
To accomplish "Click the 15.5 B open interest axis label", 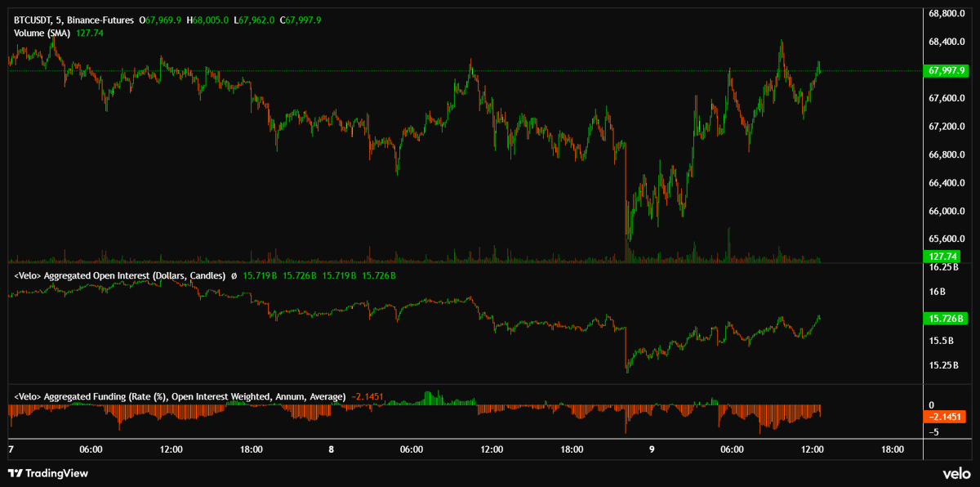I will [x=941, y=341].
